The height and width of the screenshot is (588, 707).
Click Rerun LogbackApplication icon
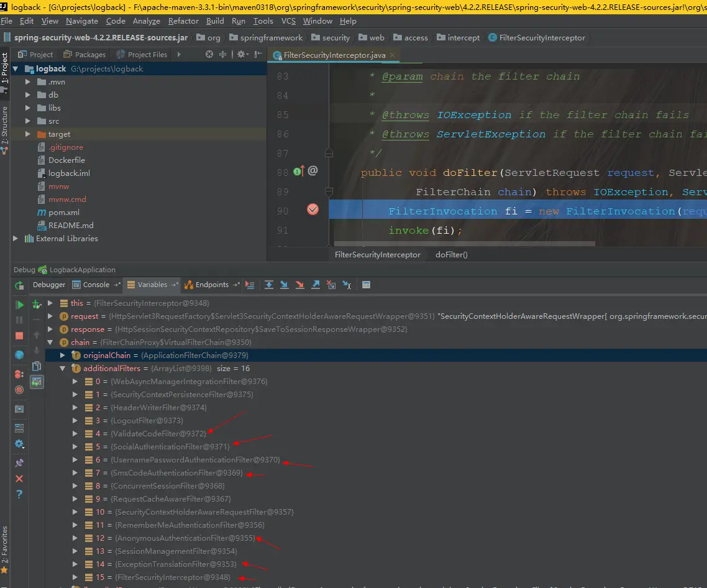19,285
